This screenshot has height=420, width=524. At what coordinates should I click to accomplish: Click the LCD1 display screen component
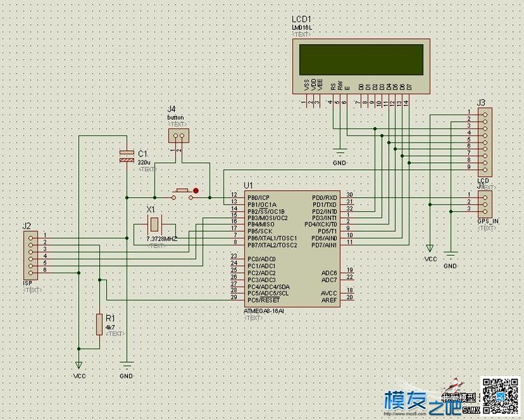click(361, 66)
